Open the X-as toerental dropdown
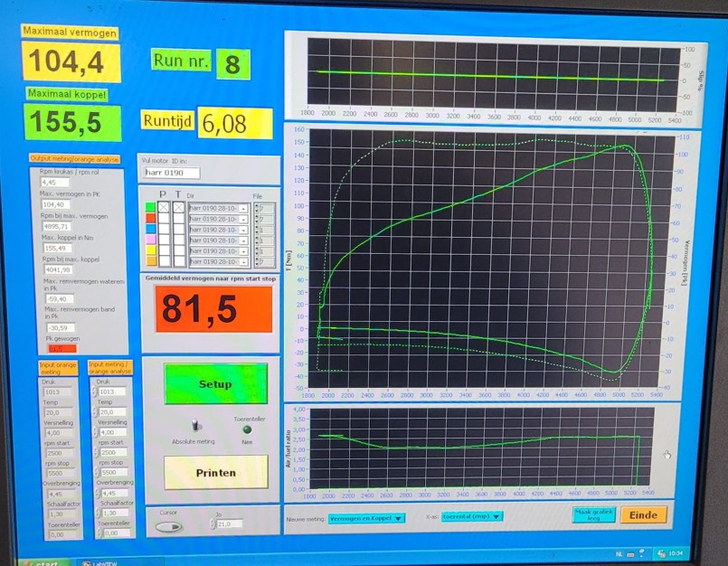The image size is (728, 566). pyautogui.click(x=471, y=517)
